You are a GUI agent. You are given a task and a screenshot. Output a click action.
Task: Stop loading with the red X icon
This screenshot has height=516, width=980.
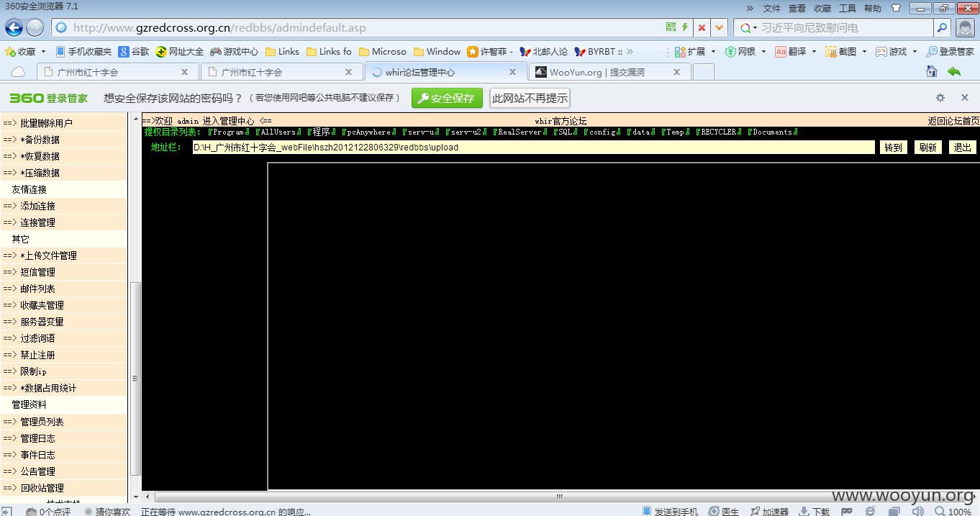pyautogui.click(x=702, y=28)
